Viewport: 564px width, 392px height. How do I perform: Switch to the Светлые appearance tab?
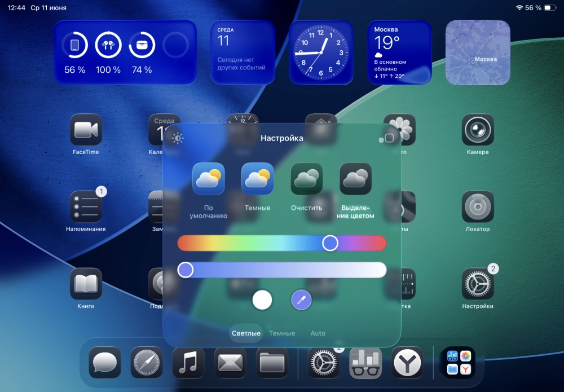246,333
